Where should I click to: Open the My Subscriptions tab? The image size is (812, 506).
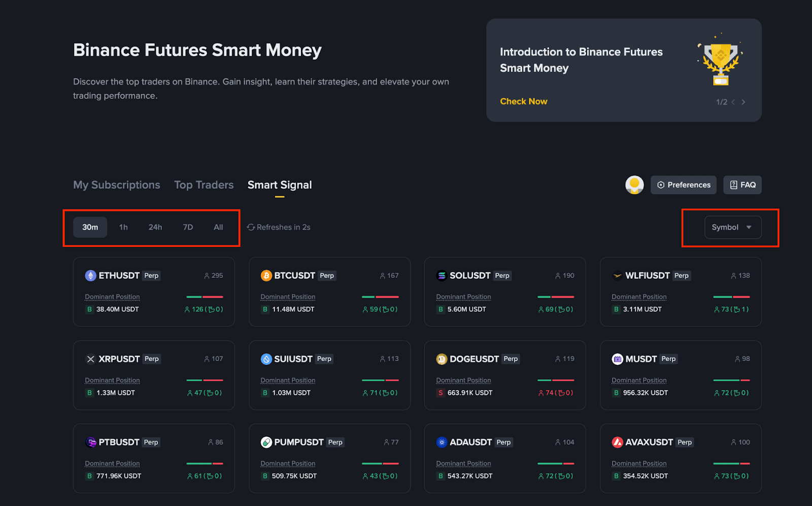[x=116, y=185]
